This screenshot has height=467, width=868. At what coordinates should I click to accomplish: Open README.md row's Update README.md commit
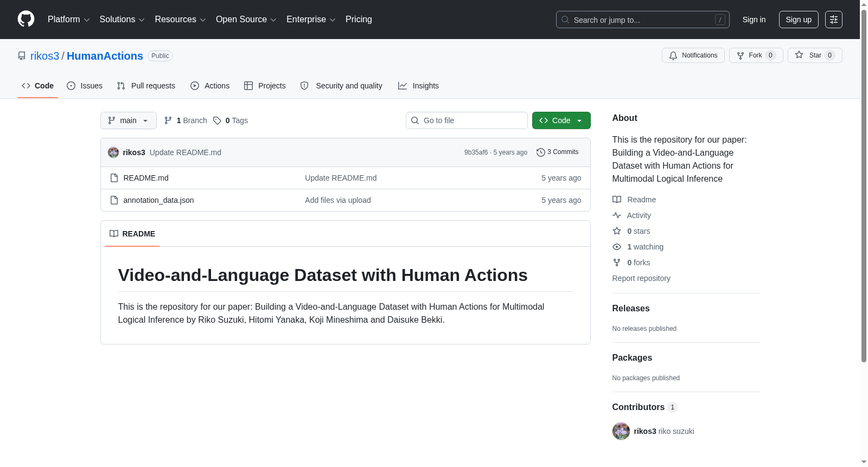tap(341, 178)
